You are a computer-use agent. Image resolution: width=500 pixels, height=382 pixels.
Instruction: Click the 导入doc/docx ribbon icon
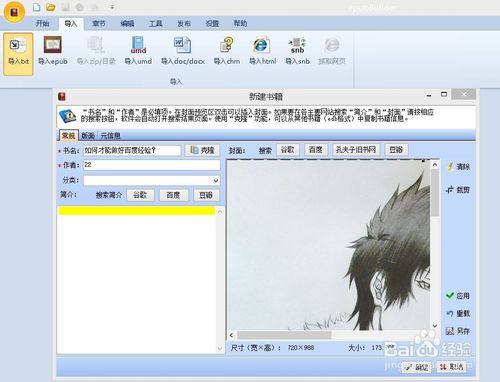pos(183,51)
